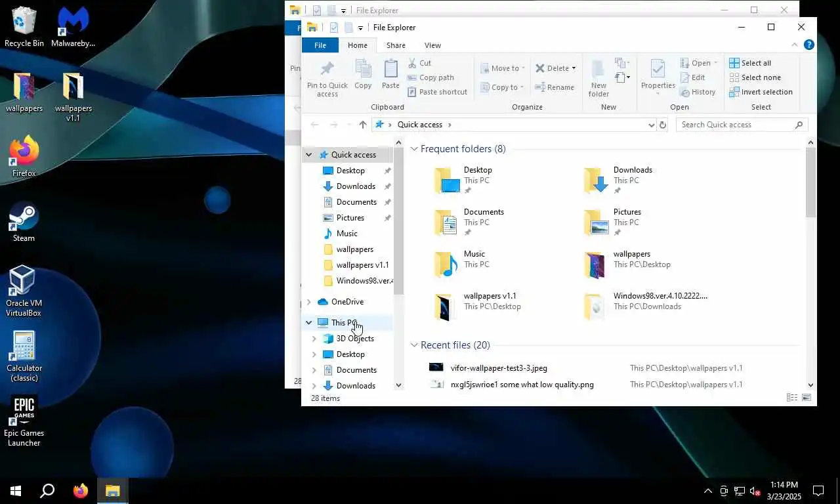Image resolution: width=840 pixels, height=504 pixels.
Task: Switch to details view icon in status bar
Action: point(792,398)
